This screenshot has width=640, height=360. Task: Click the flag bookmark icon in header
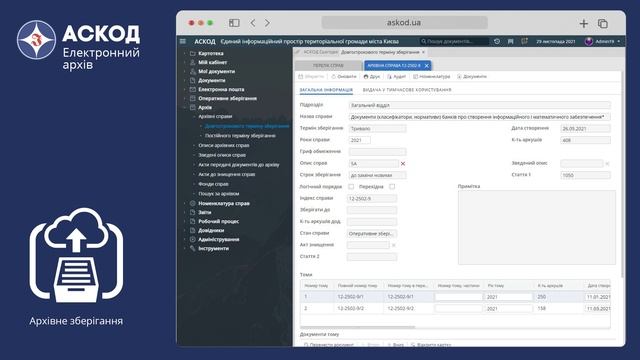pos(510,41)
